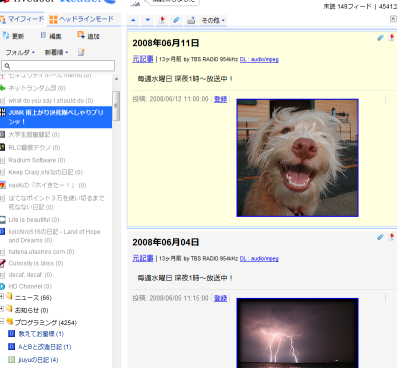Click the 更新 refresh button
Image resolution: width=397 pixels, height=368 pixels.
tap(13, 36)
